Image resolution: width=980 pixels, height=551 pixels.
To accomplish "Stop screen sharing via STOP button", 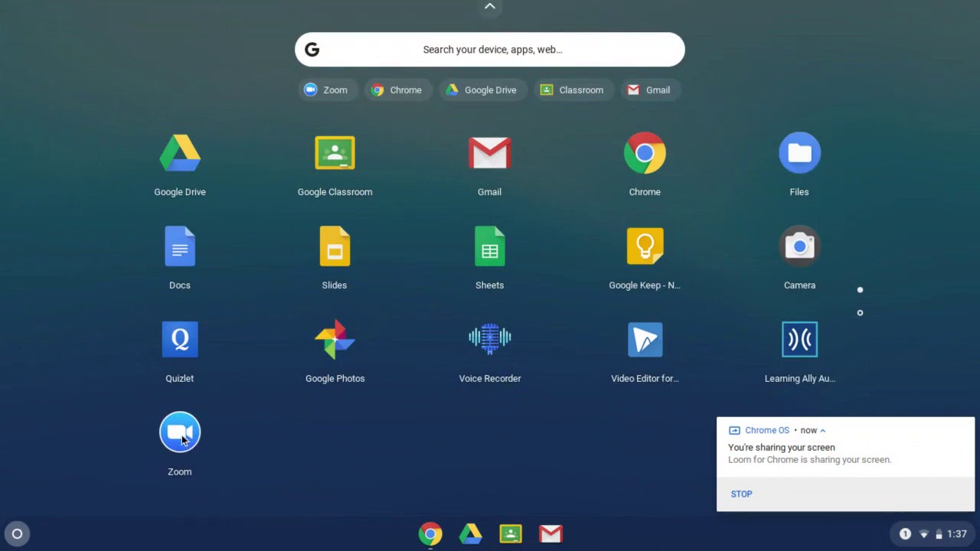I will click(741, 494).
